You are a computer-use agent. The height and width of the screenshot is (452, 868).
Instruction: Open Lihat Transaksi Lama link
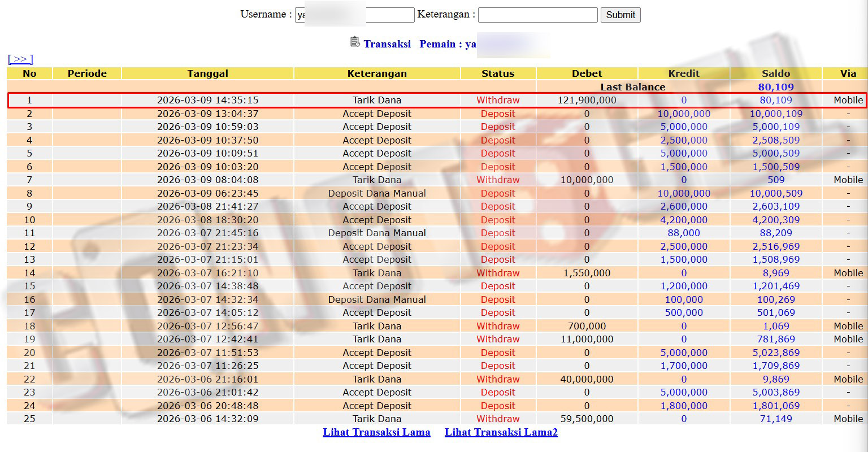376,432
